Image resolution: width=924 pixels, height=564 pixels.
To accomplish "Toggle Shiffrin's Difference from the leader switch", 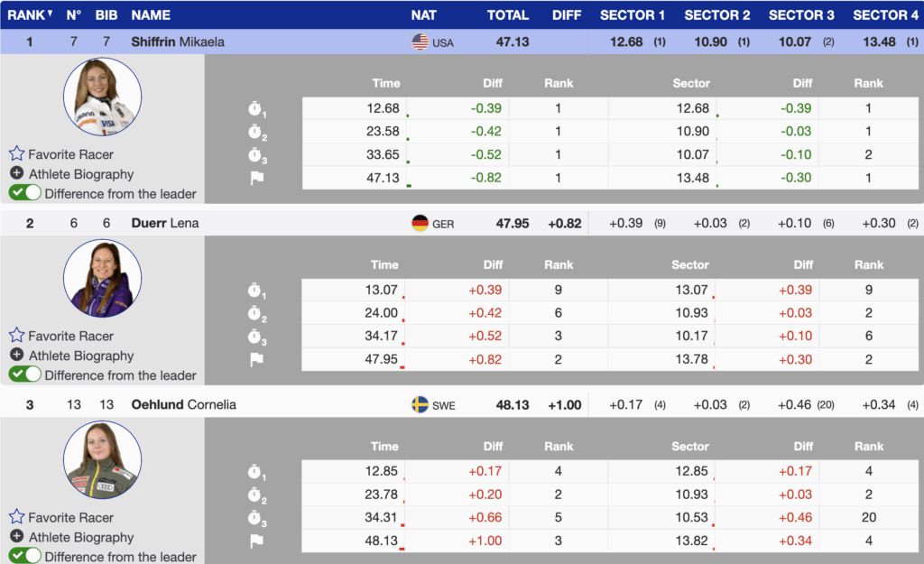I will (25, 193).
